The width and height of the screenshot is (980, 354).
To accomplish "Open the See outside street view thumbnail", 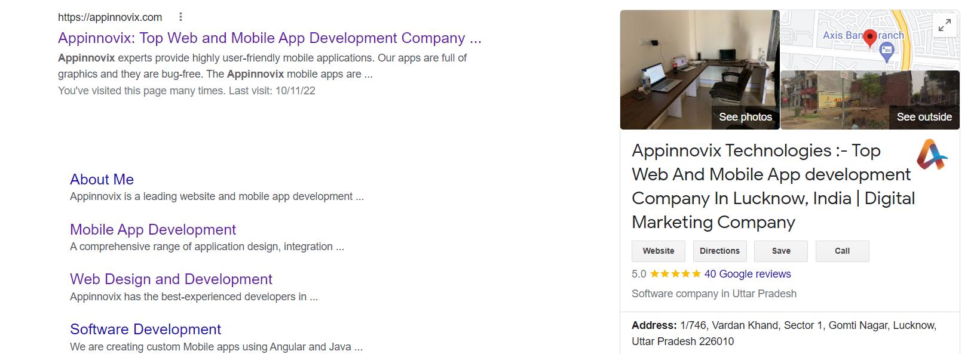I will click(x=870, y=100).
